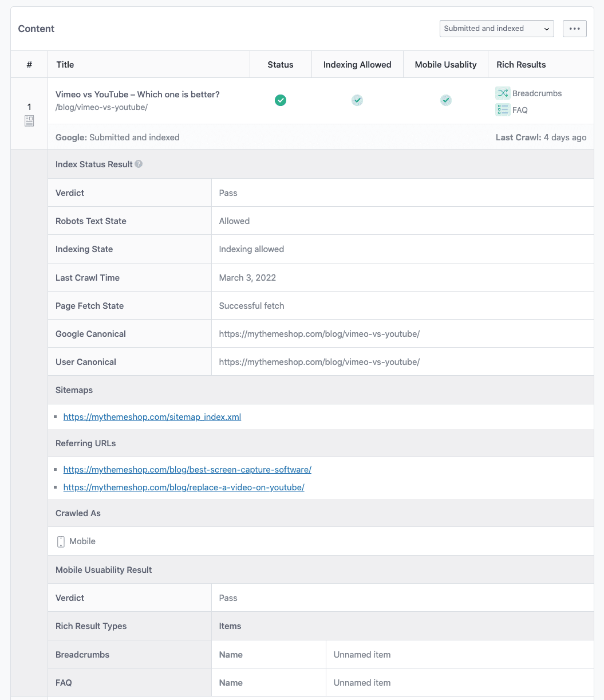Click the Rich Results column header
Image resolution: width=604 pixels, height=700 pixels.
521,64
